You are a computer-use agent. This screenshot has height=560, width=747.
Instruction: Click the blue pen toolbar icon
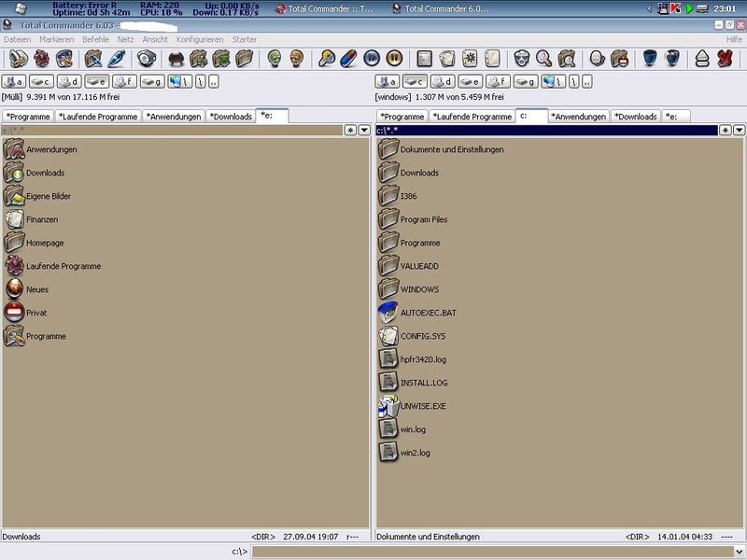pyautogui.click(x=116, y=59)
